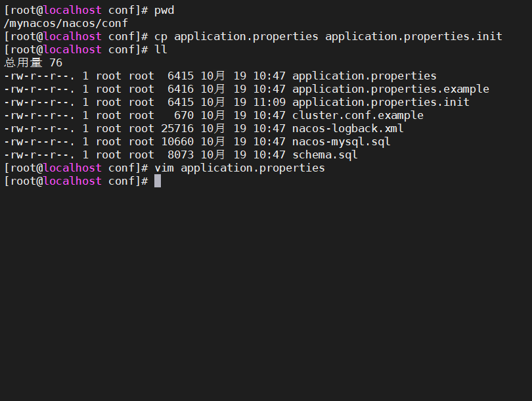Click the permissions string of the schema.sql row
The width and height of the screenshot is (532, 401).
tap(39, 154)
